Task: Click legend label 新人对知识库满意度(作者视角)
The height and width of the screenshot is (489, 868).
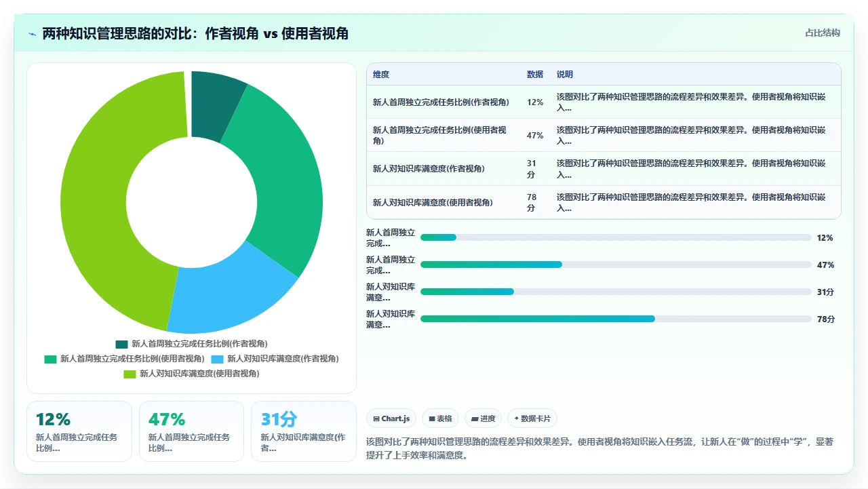Action: (283, 359)
